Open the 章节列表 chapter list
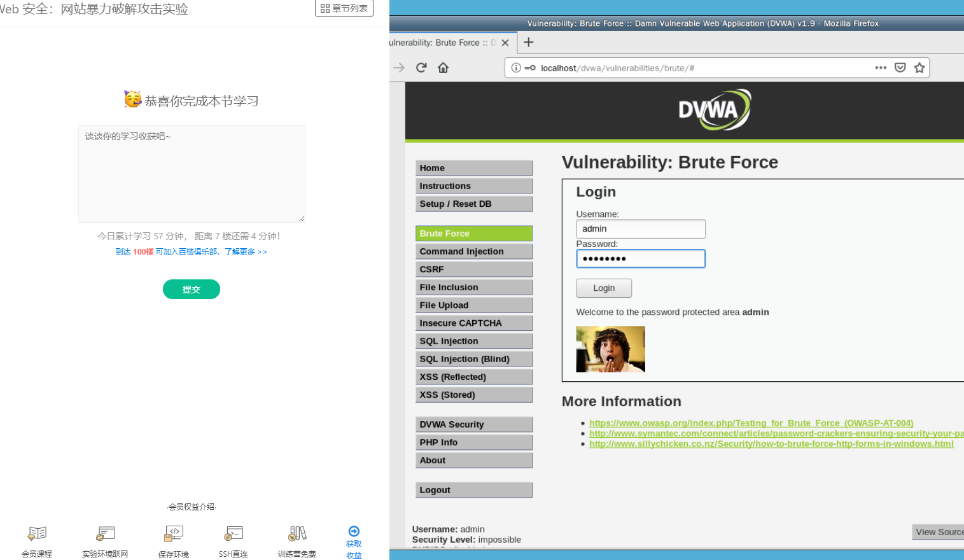Viewport: 964px width, 560px height. [x=344, y=8]
